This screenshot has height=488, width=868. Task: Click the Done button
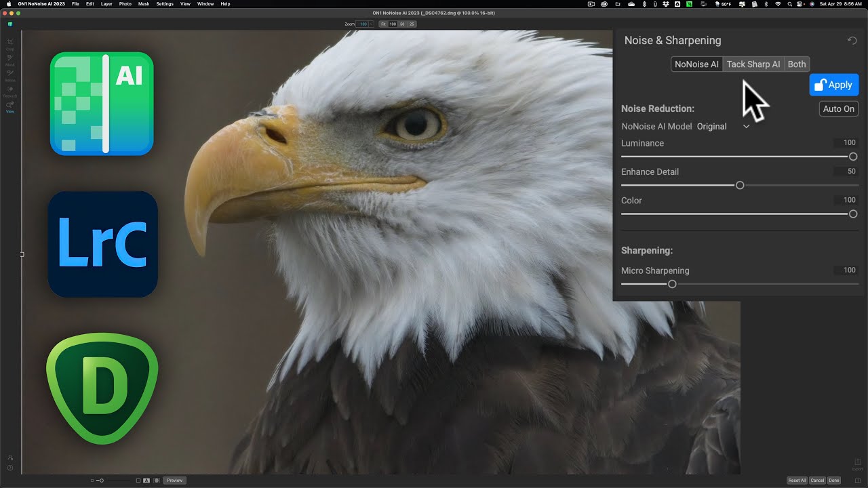tap(834, 481)
